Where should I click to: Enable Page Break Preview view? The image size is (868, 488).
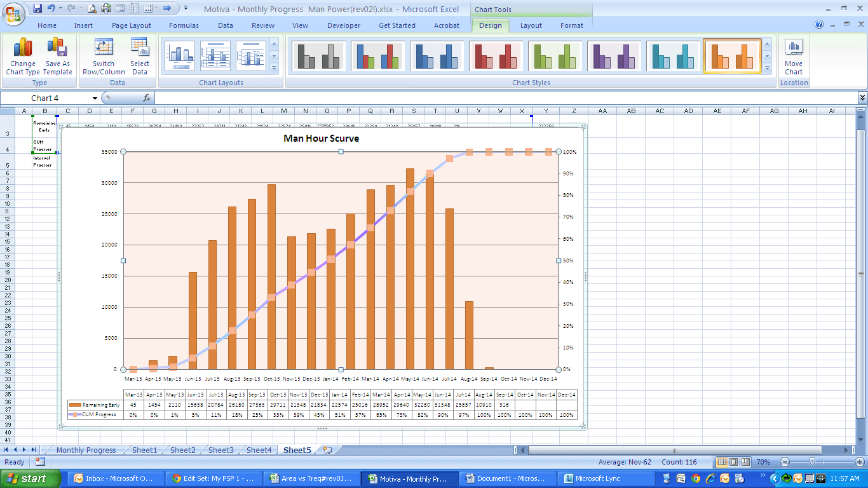coord(746,462)
